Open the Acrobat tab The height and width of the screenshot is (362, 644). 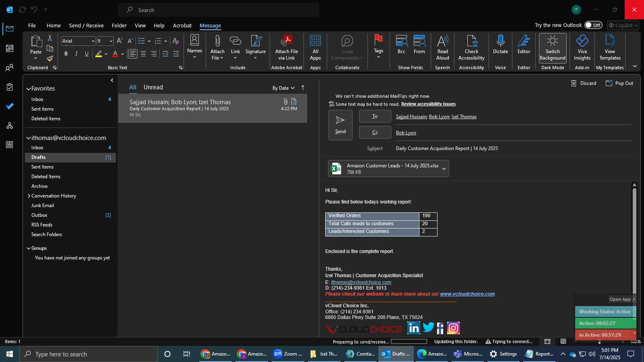coord(182,25)
